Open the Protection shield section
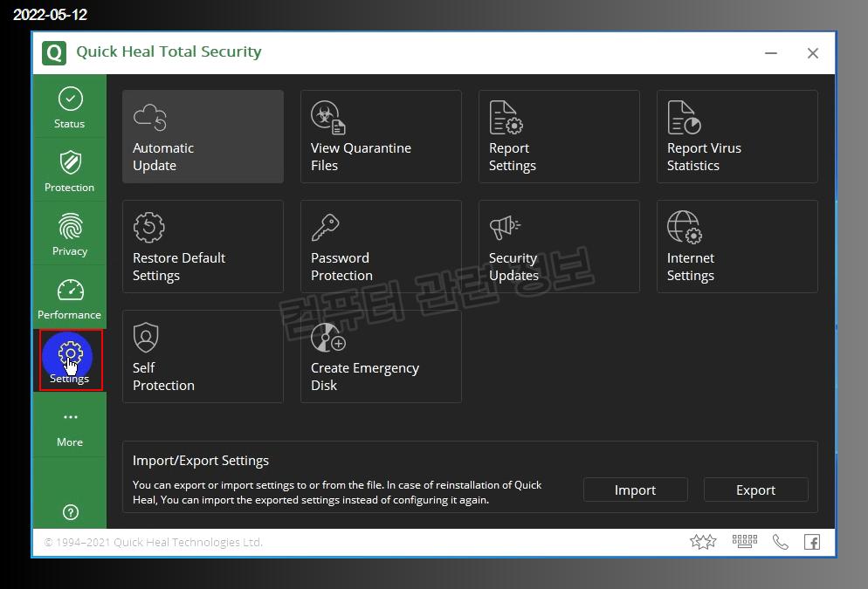The height and width of the screenshot is (589, 868). coord(70,170)
